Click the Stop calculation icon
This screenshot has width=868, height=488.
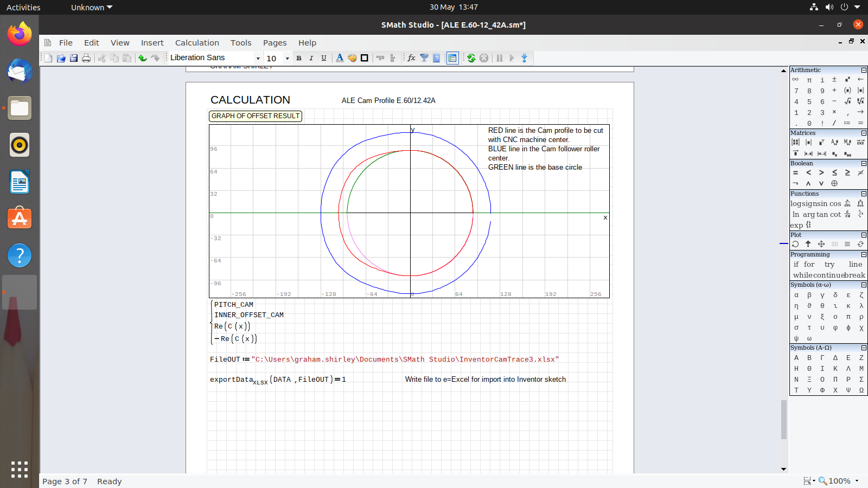point(484,58)
